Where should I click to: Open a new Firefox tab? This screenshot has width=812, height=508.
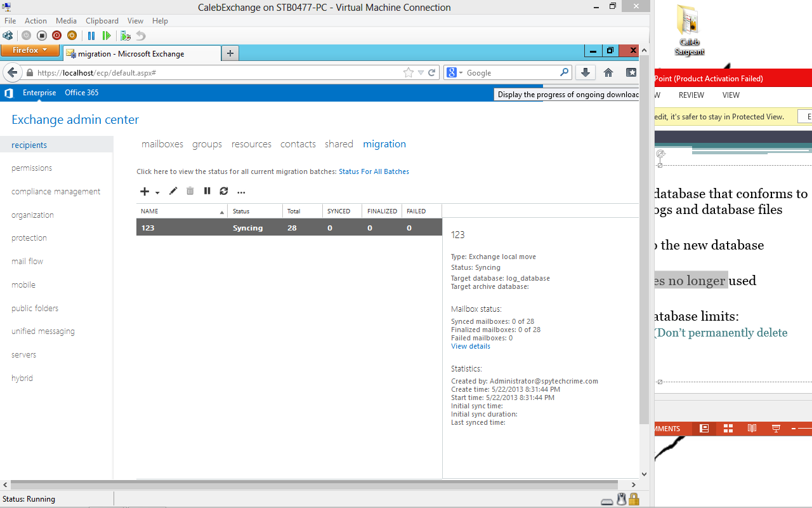[230, 53]
